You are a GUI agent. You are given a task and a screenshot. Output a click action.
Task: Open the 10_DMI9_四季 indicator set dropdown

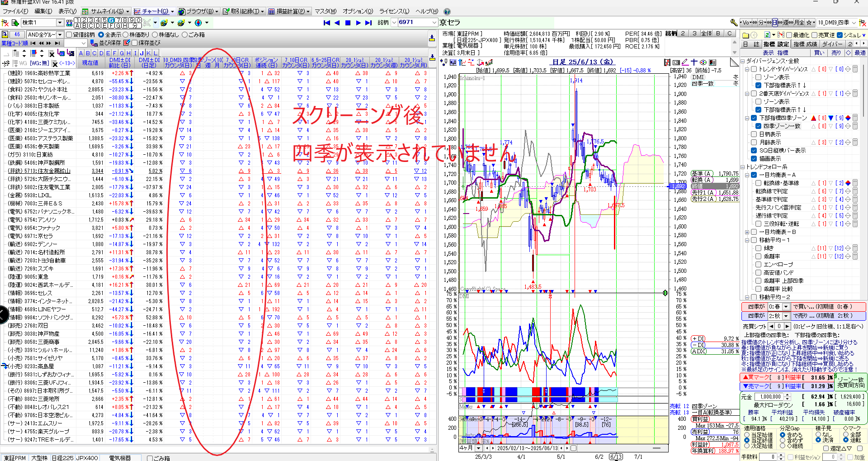coord(854,22)
